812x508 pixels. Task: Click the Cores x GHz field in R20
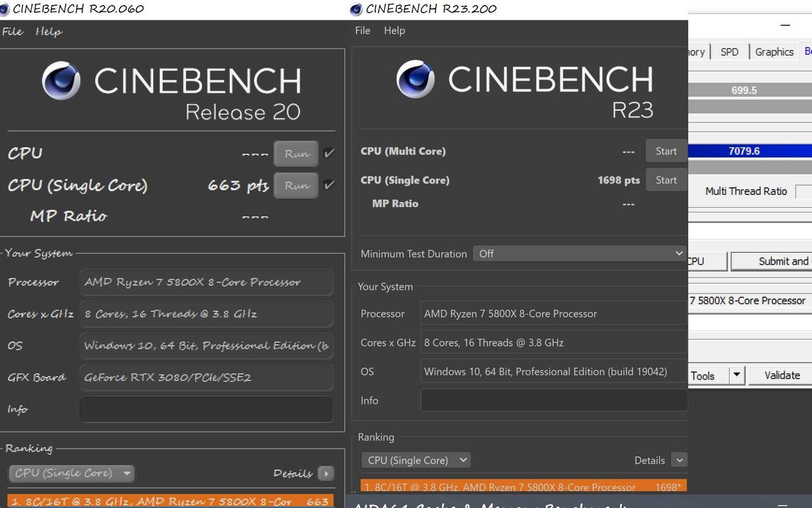click(206, 314)
